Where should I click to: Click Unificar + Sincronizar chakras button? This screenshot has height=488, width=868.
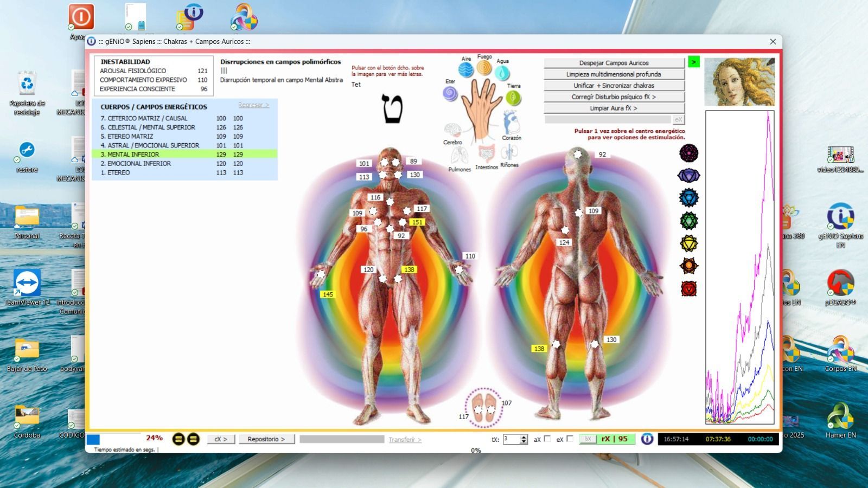614,86
